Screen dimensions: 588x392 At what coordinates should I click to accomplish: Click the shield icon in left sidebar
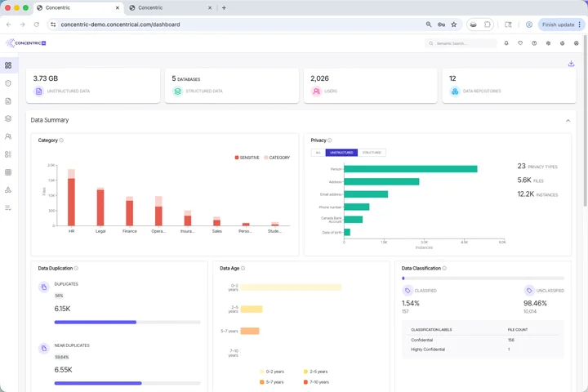(x=8, y=83)
